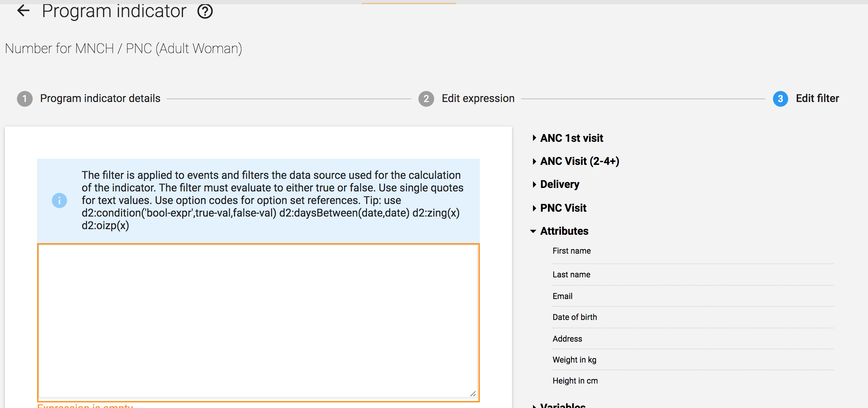Viewport: 868px width, 408px height.
Task: Click step 1 circle icon
Action: tap(25, 99)
